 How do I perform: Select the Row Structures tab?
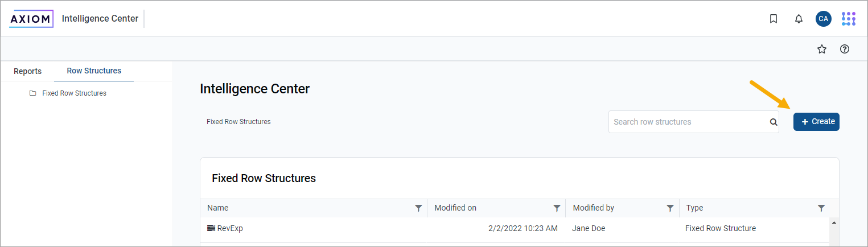coord(94,71)
